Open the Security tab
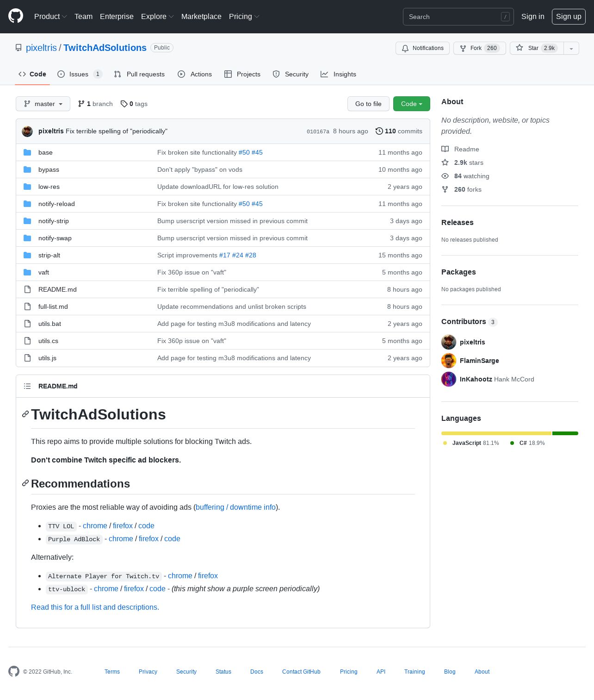 [x=291, y=74]
